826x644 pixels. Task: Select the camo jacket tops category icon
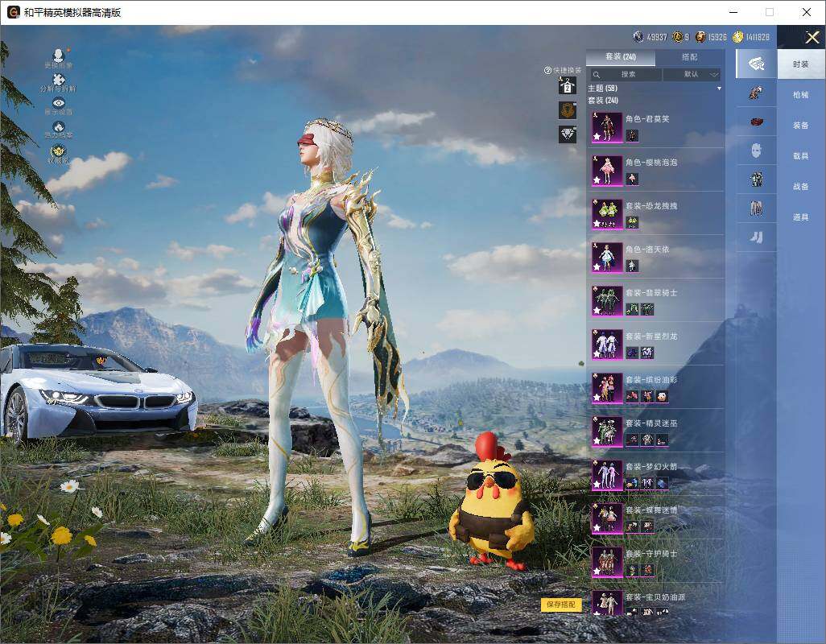pos(757,179)
